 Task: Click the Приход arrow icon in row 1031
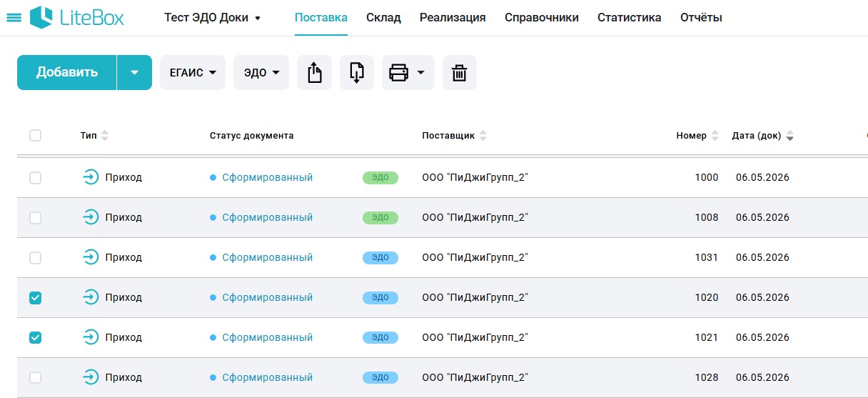[x=91, y=257]
